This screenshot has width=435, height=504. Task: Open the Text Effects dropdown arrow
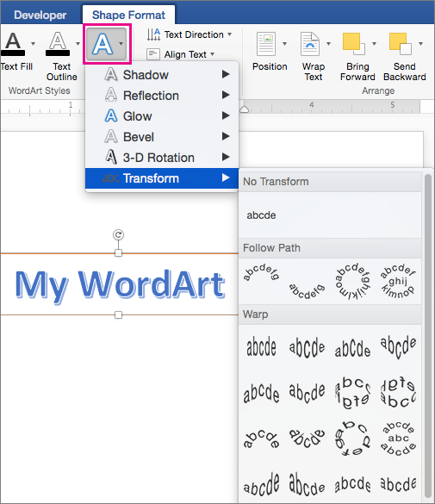tap(121, 43)
